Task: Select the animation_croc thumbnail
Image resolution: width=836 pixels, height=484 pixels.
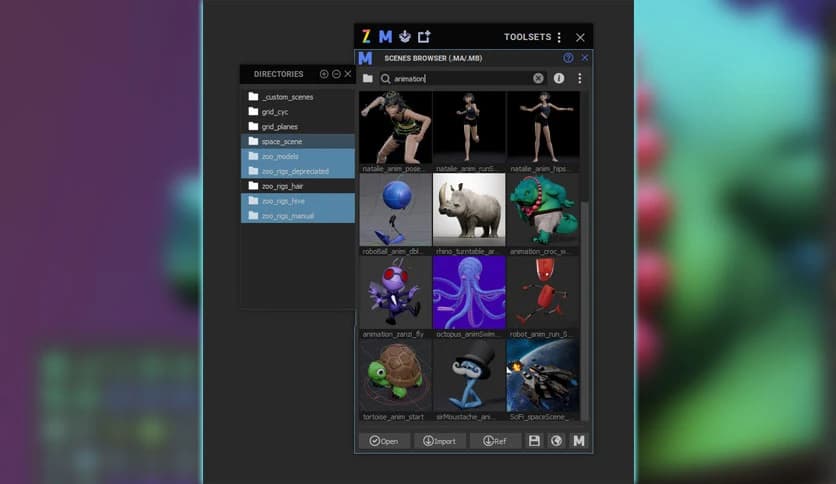Action: (543, 210)
